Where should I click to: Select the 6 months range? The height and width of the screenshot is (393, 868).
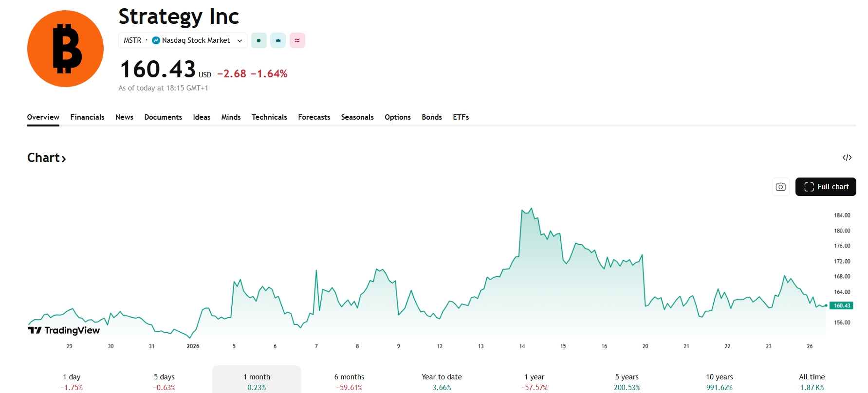[x=349, y=381]
